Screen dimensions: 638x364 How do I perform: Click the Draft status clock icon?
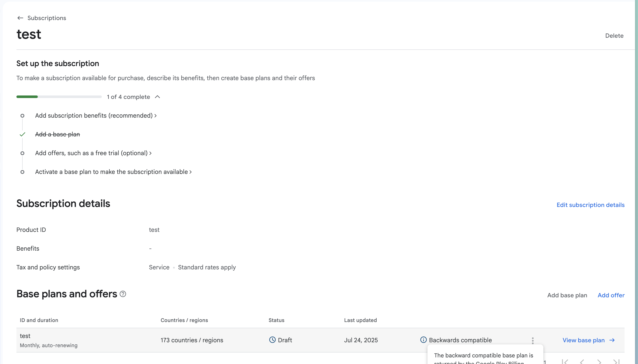(272, 340)
